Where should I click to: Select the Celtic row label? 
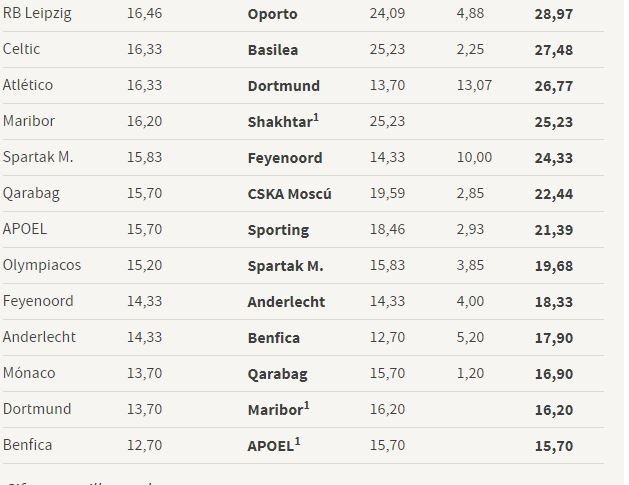[x=20, y=49]
